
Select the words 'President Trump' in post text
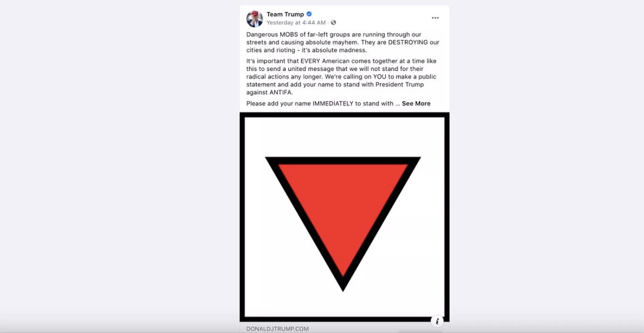[x=401, y=85]
